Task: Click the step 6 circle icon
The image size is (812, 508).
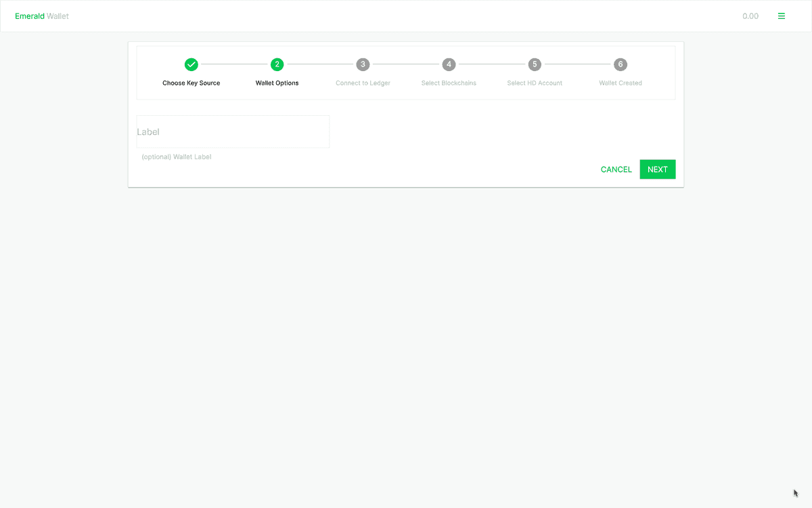Action: pyautogui.click(x=621, y=64)
